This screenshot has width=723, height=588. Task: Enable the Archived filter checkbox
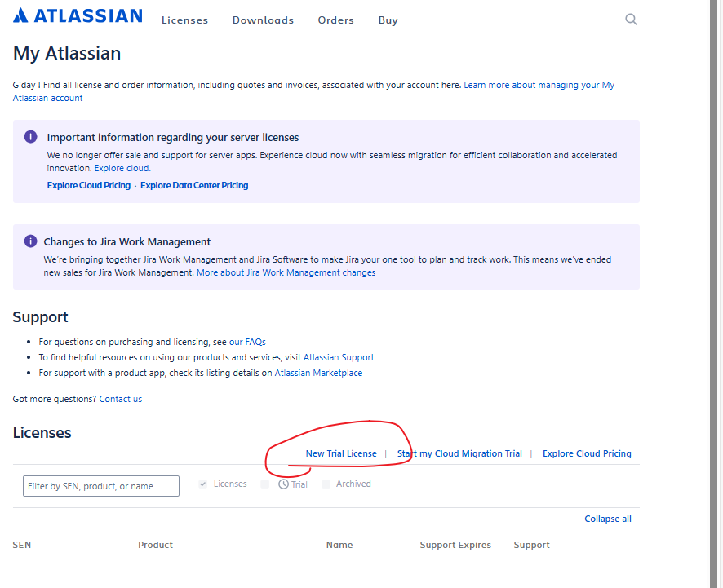click(326, 484)
